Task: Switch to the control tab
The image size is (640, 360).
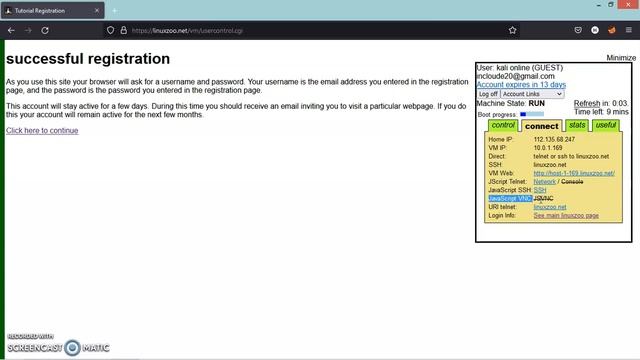Action: click(x=503, y=125)
